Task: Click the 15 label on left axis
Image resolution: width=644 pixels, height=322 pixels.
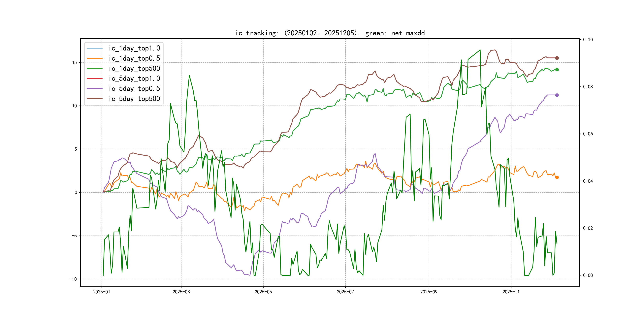Action: (x=75, y=62)
